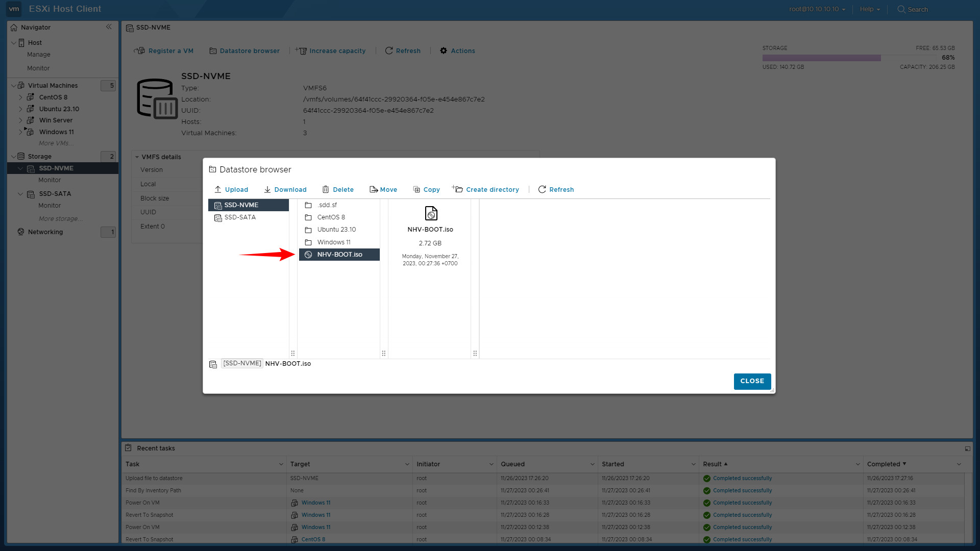Open the Help menu

pyautogui.click(x=869, y=9)
